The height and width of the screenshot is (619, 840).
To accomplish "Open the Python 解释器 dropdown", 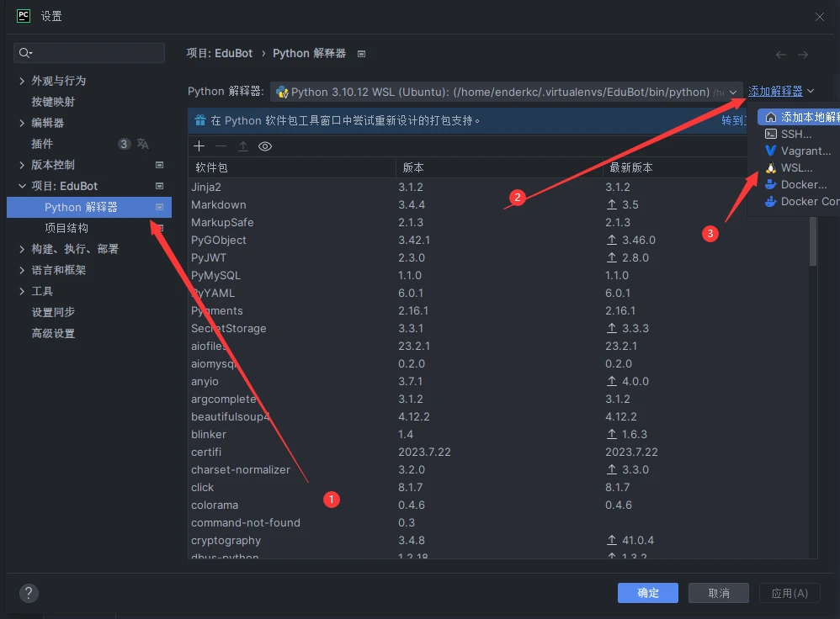I will point(732,92).
